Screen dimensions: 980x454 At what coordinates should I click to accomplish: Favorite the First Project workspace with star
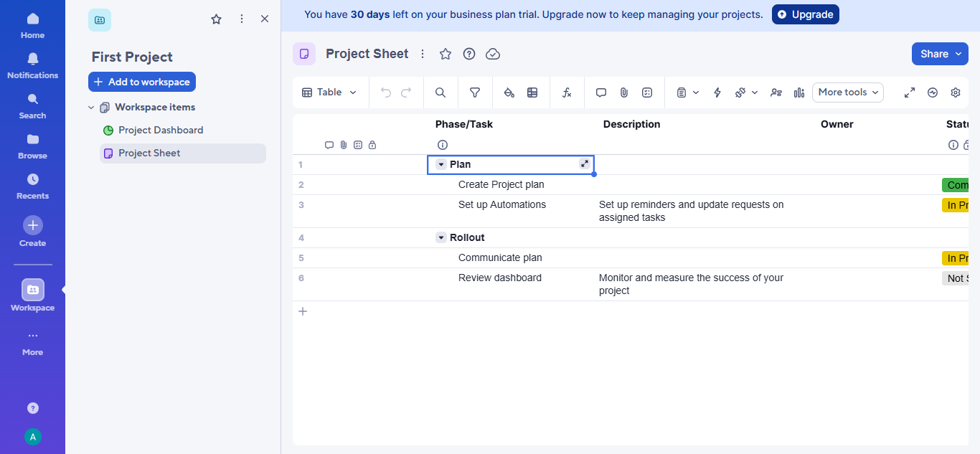click(x=216, y=19)
